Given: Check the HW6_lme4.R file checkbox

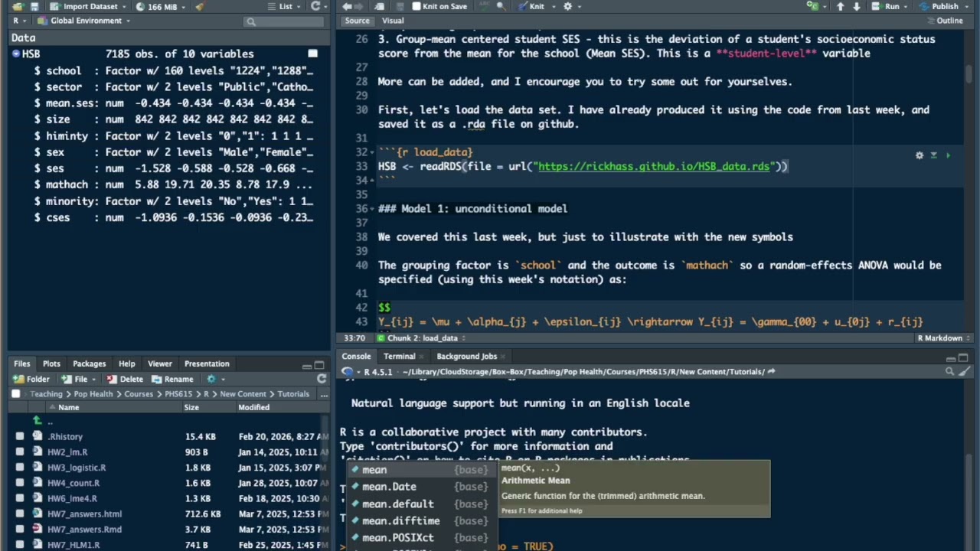Looking at the screenshot, I should (x=20, y=498).
